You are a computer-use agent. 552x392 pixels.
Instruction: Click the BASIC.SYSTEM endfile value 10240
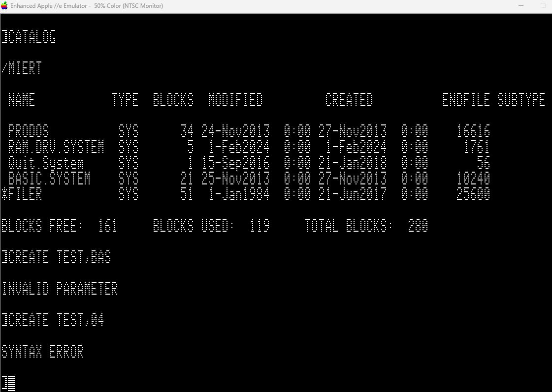pos(473,178)
